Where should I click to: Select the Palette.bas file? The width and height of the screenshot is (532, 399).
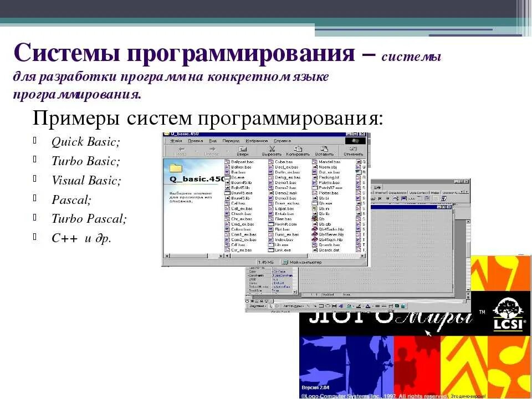(326, 182)
